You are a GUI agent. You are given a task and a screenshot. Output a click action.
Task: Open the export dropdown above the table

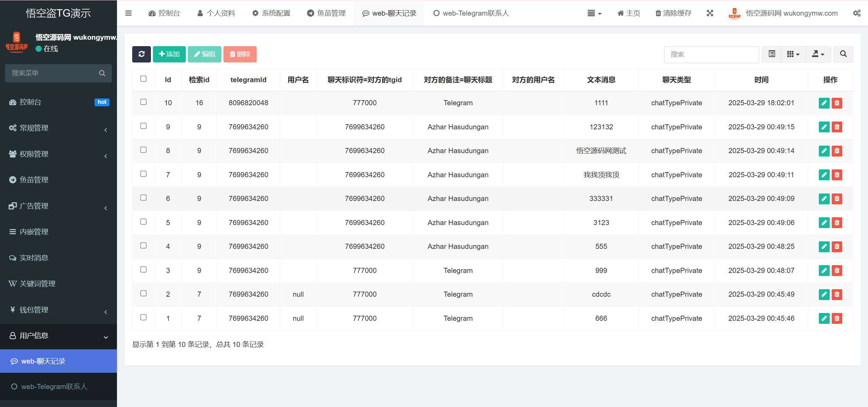[x=818, y=54]
